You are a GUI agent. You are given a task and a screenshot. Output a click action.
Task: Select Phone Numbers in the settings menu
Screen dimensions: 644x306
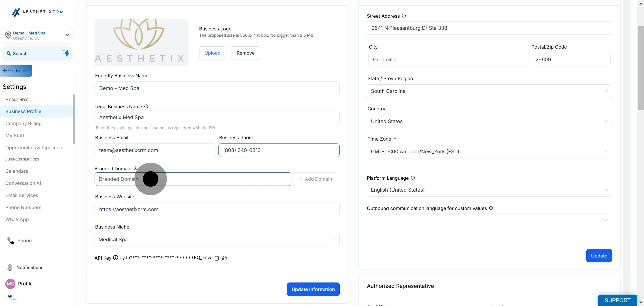click(x=23, y=208)
